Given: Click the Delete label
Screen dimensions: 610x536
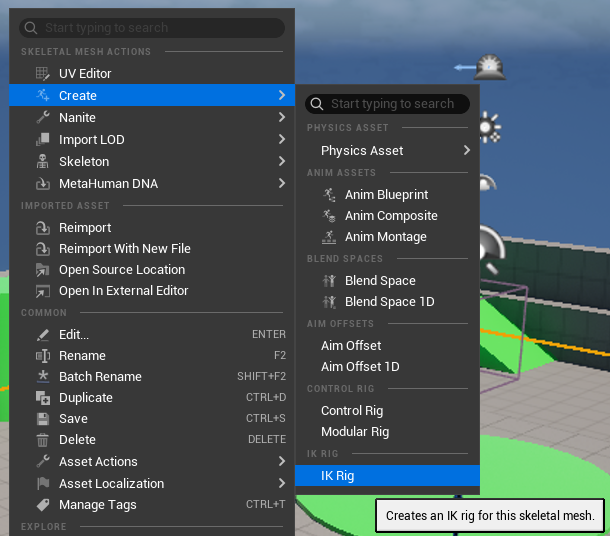Looking at the screenshot, I should [77, 440].
